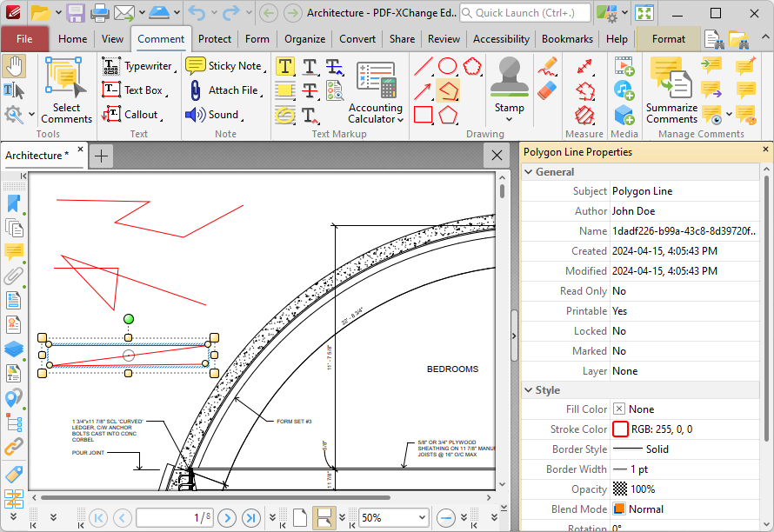Select the Distance measure tool
The image size is (774, 532).
click(x=584, y=66)
